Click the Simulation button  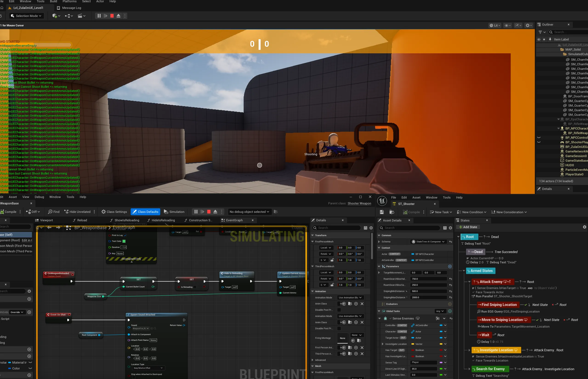(174, 212)
